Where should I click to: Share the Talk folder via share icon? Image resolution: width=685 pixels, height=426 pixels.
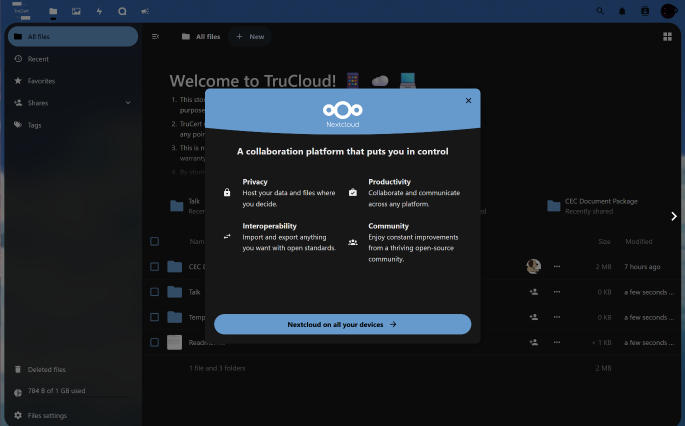[x=533, y=292]
